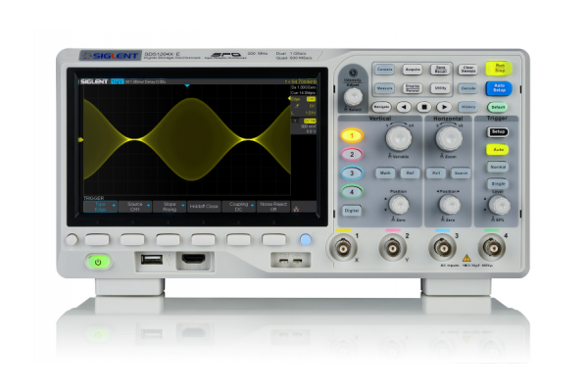Viewport: 588px width, 392px height.
Task: Toggle channel 2 pink button
Action: 352,154
